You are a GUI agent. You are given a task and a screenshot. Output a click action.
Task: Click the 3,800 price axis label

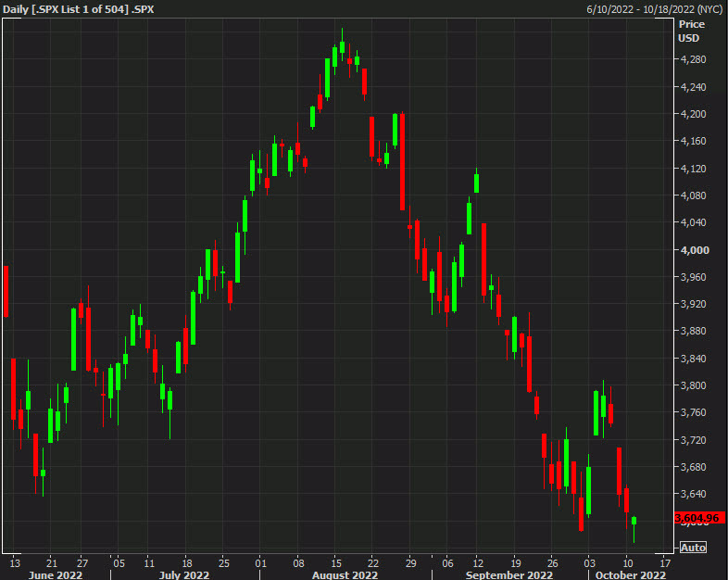(x=693, y=385)
